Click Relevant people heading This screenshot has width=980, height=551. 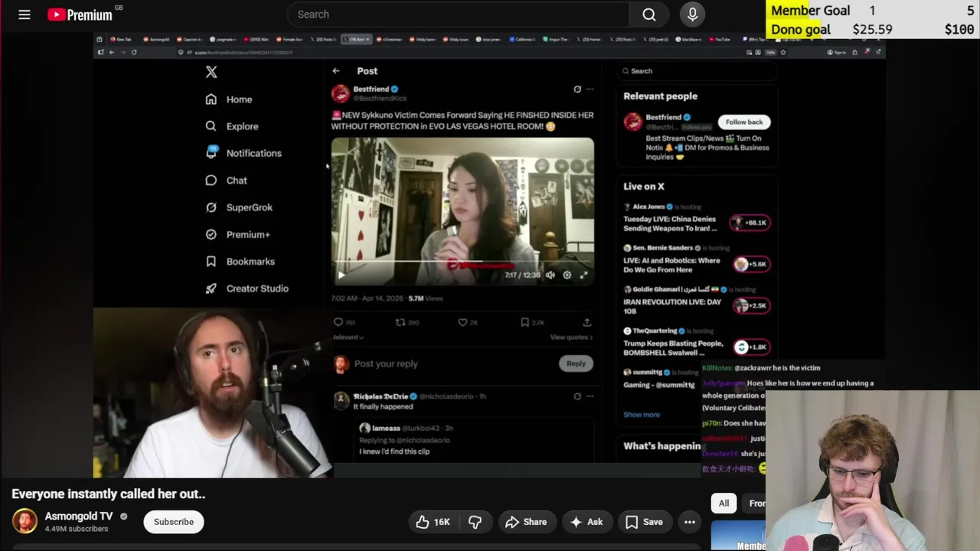(660, 96)
